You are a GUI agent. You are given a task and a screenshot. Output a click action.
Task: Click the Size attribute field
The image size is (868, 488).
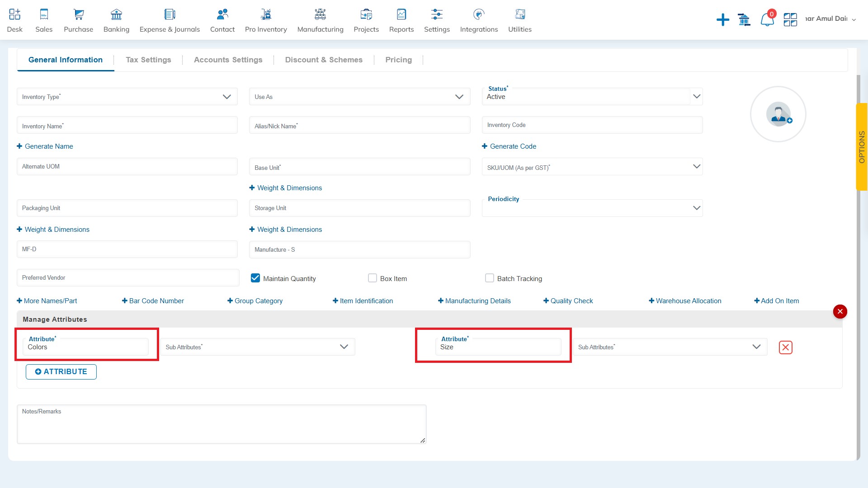pyautogui.click(x=498, y=347)
